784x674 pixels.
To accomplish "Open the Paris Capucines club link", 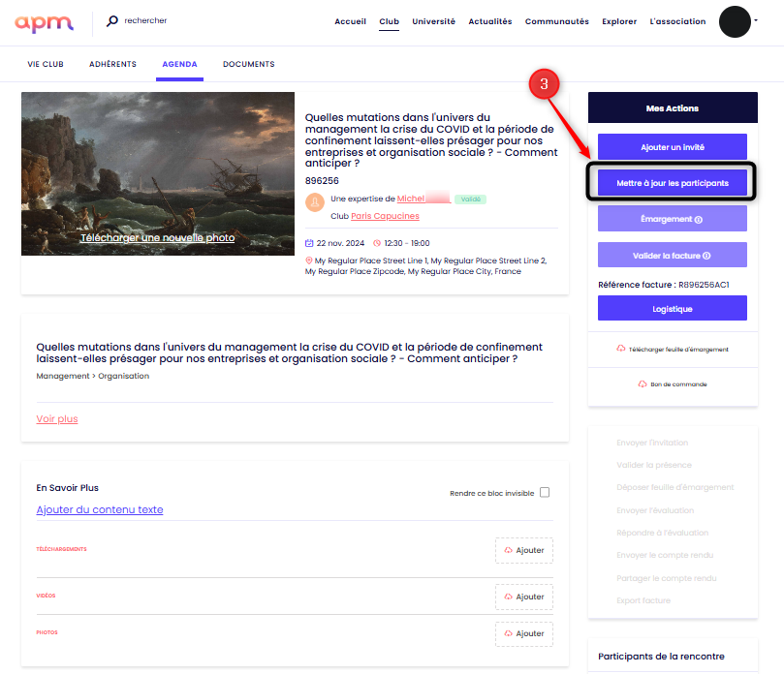I will coord(385,216).
